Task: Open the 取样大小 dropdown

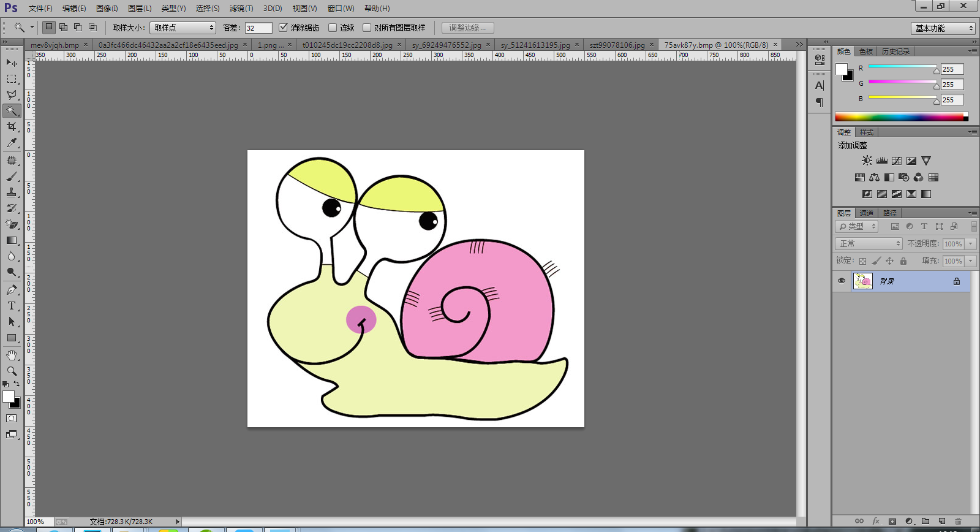Action: [183, 28]
